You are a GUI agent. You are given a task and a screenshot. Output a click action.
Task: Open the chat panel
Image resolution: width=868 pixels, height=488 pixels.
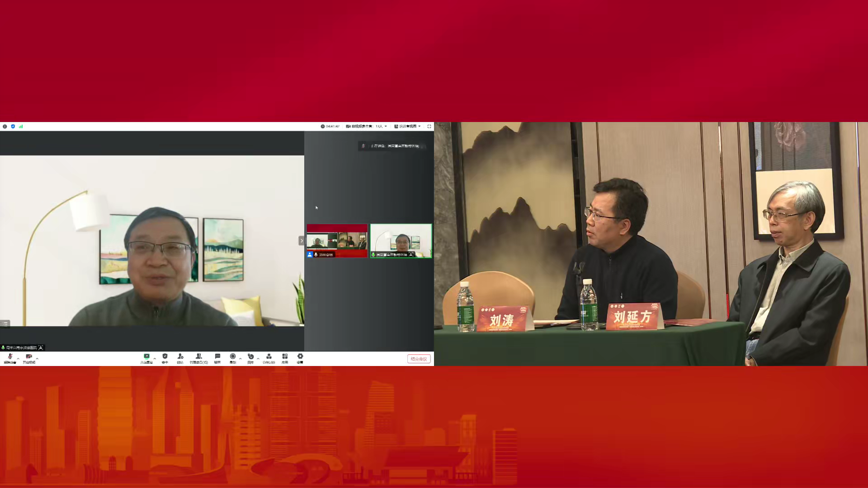click(217, 358)
